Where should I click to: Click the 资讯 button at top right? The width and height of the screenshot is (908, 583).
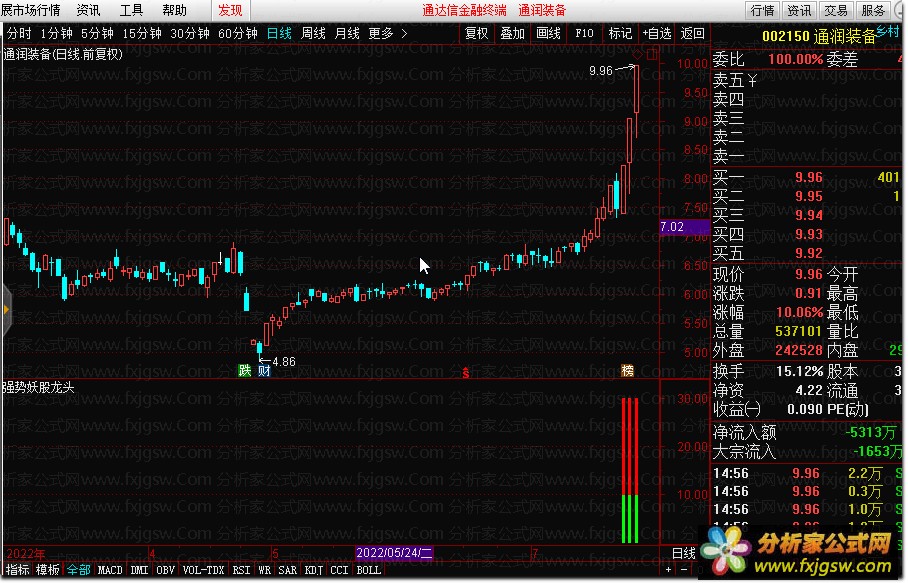(799, 10)
